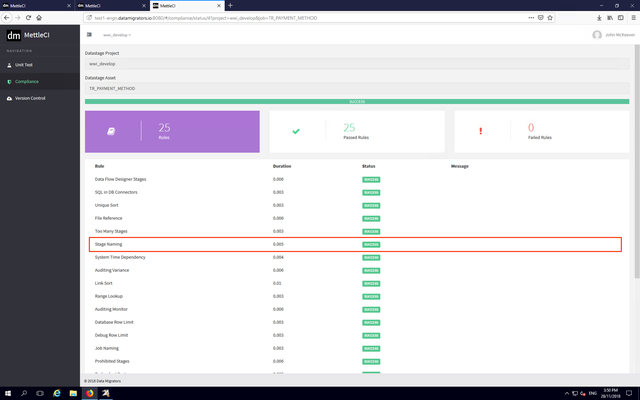640x400 pixels.
Task: Expand the wwi_develop project dropdown
Action: click(x=117, y=34)
